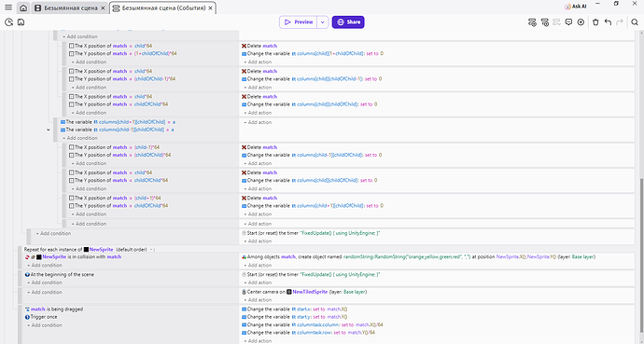Viewport: 644px width, 344px height.
Task: Add condition under At the beginning of the scene
Action: 47,282
